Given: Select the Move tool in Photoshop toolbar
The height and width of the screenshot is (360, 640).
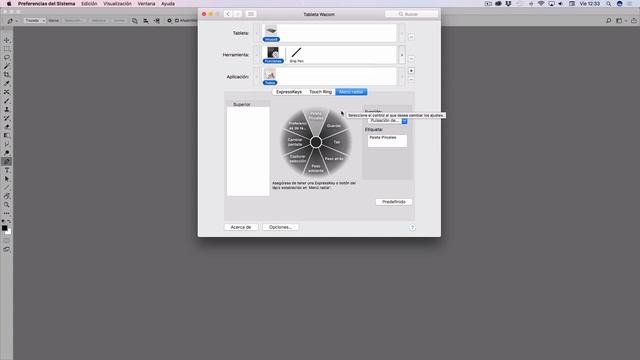Looking at the screenshot, I should click(7, 40).
